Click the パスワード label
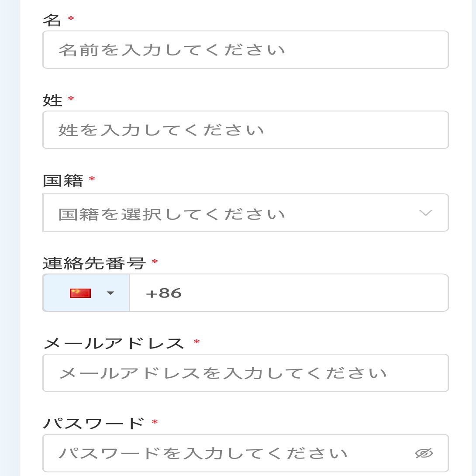 point(93,423)
